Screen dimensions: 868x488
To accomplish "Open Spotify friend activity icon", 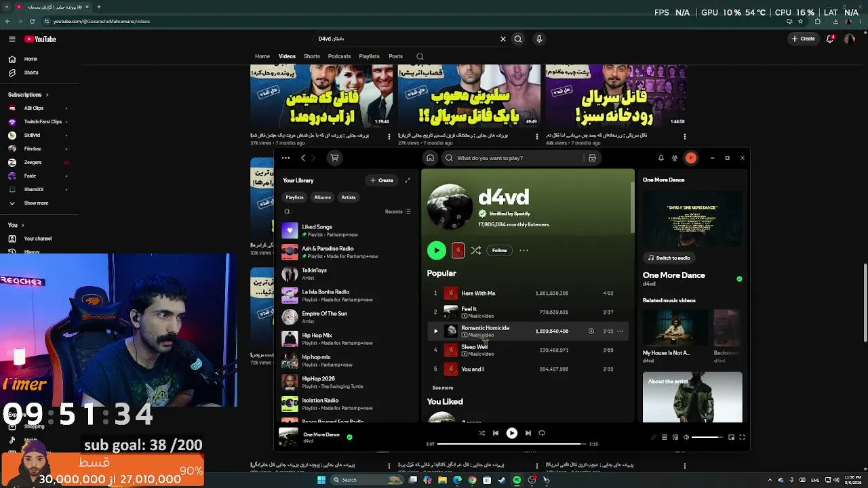I will tap(675, 158).
